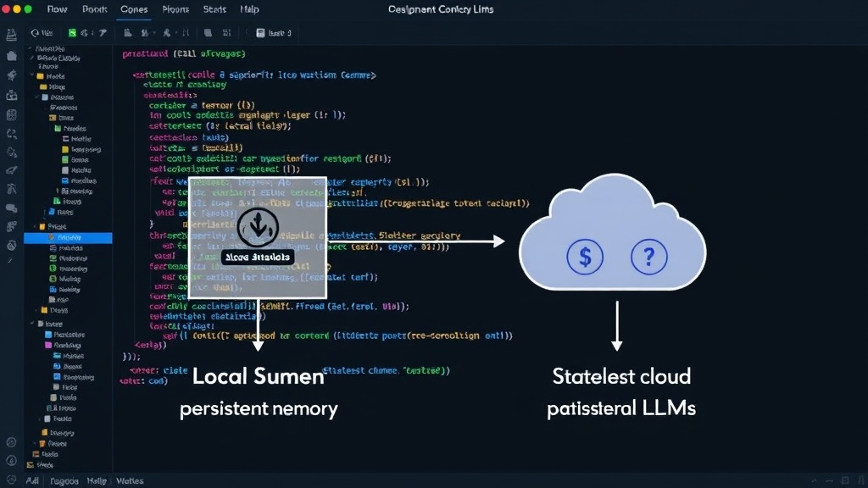Click the circular search icon beside 'Hle'

pos(35,33)
